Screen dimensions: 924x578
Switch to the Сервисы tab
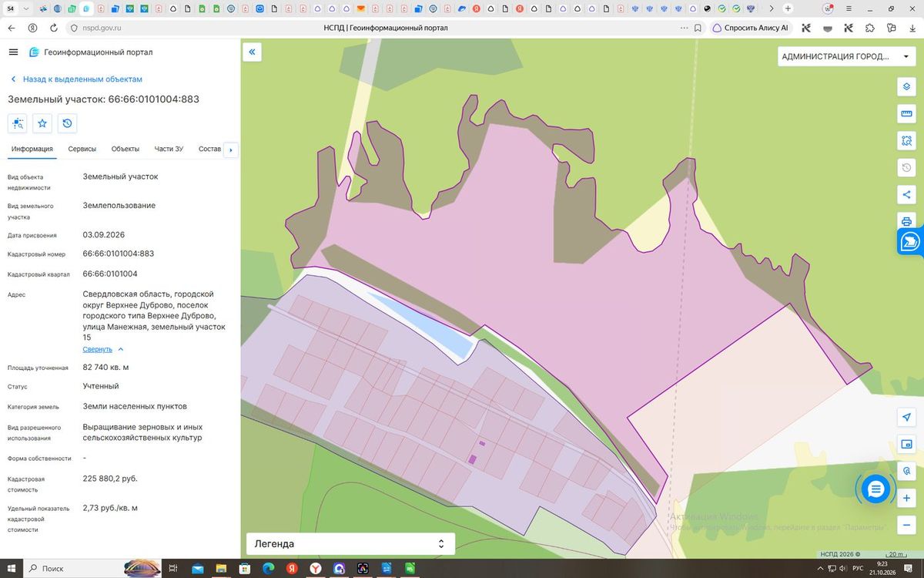[82, 149]
